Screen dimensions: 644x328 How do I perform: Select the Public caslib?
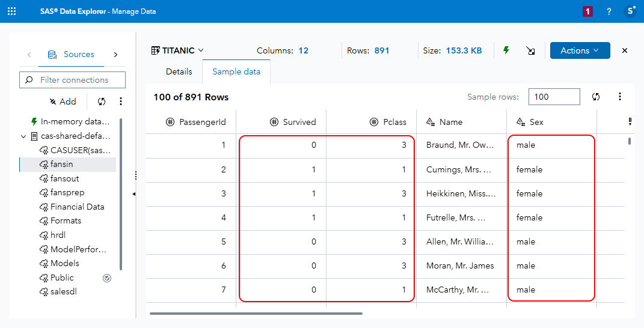57,278
